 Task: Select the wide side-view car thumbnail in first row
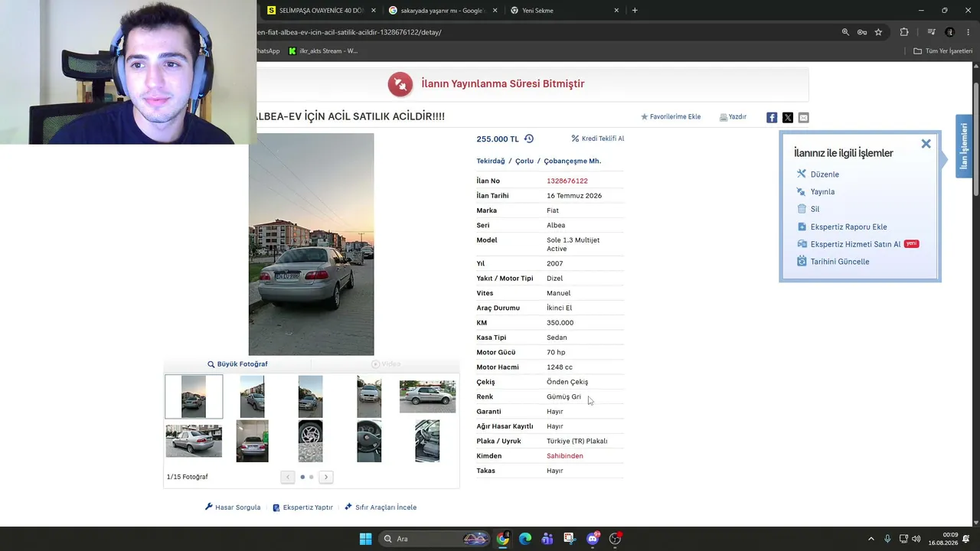[x=427, y=396]
